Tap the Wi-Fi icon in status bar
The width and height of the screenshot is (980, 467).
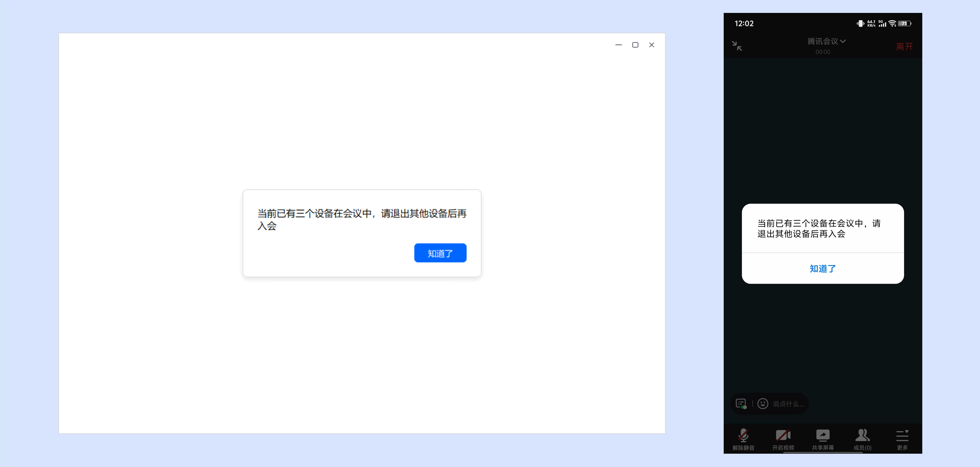892,24
